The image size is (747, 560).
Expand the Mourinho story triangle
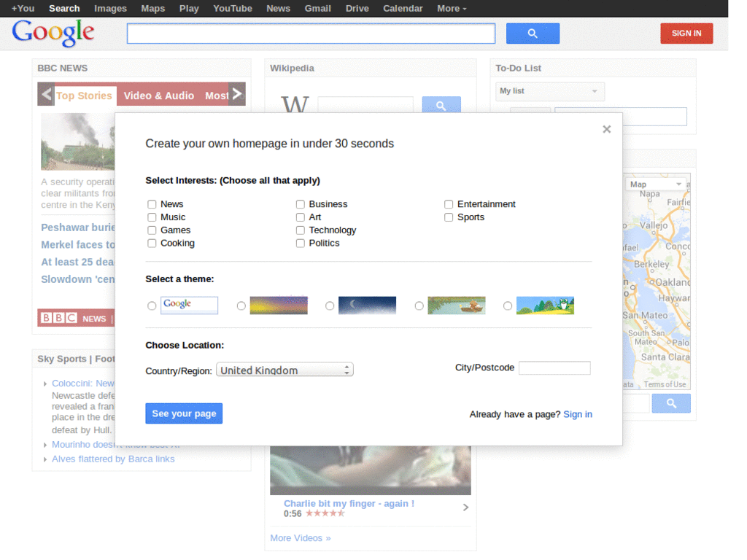click(44, 445)
